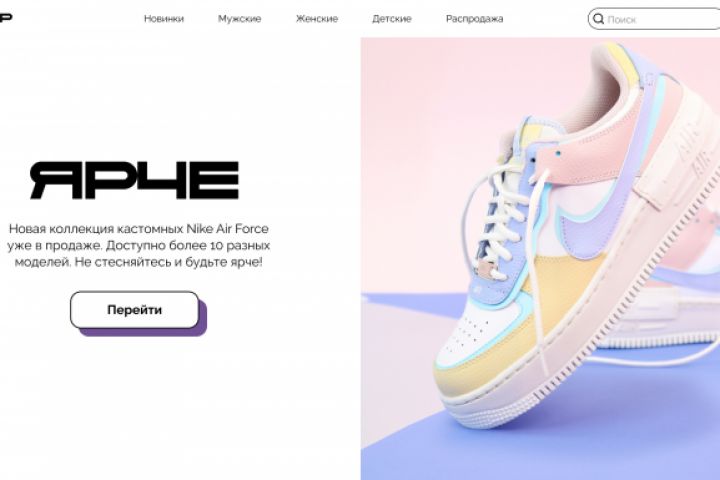
Task: Go to the Женские section
Action: pyautogui.click(x=317, y=19)
